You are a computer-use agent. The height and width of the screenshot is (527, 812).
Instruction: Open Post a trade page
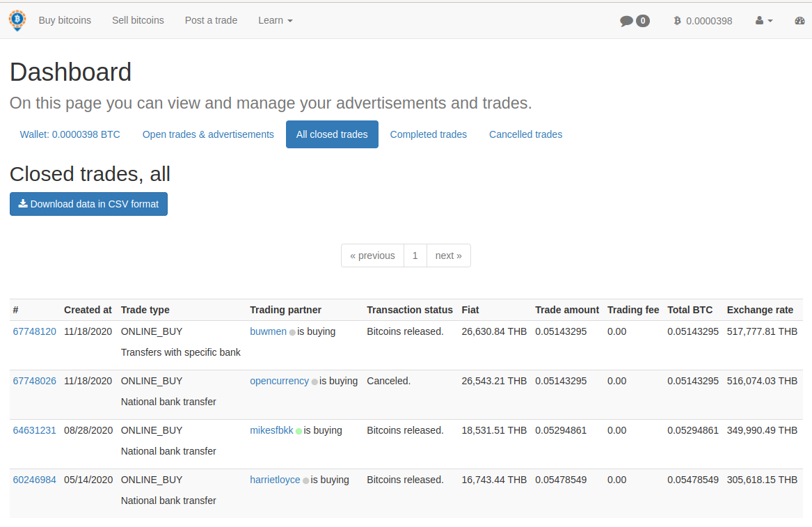tap(211, 20)
